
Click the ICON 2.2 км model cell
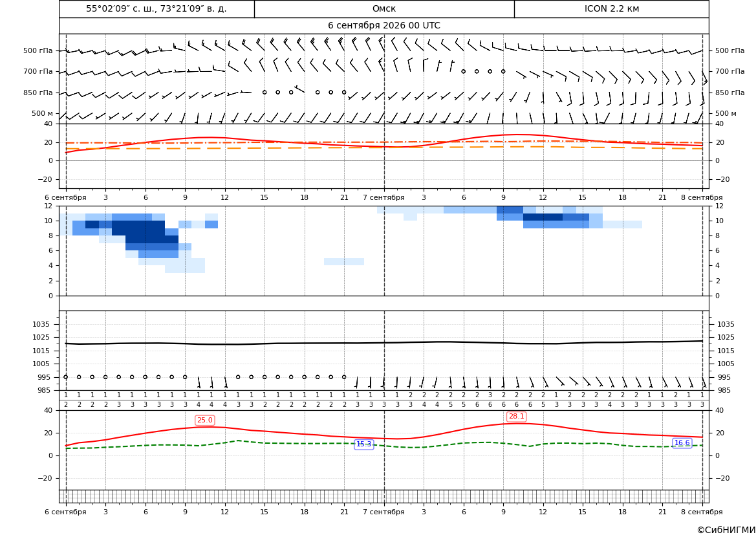click(x=611, y=8)
